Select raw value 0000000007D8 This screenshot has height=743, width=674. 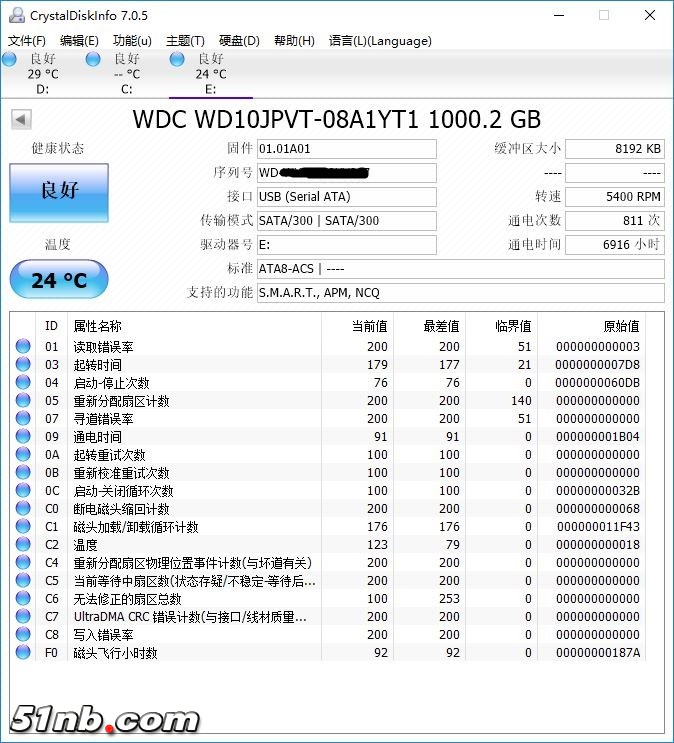tap(597, 365)
